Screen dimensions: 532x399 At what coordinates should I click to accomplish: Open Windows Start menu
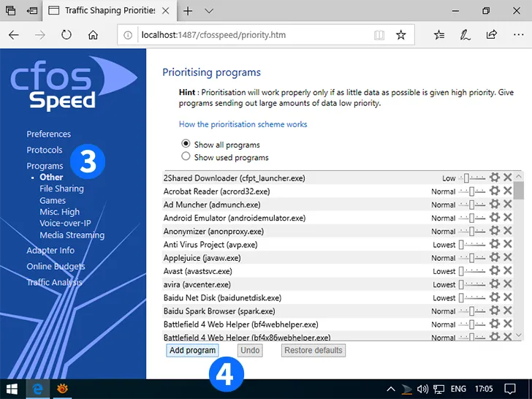tap(12, 389)
